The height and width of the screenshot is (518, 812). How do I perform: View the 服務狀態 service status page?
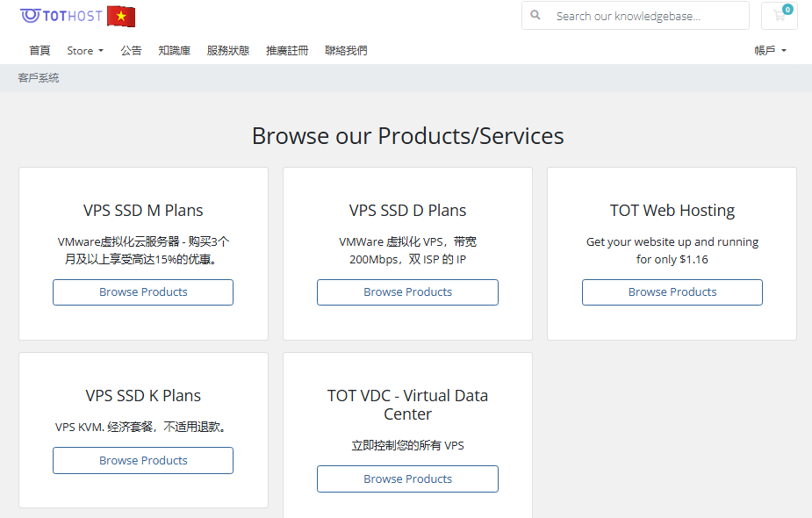[228, 51]
